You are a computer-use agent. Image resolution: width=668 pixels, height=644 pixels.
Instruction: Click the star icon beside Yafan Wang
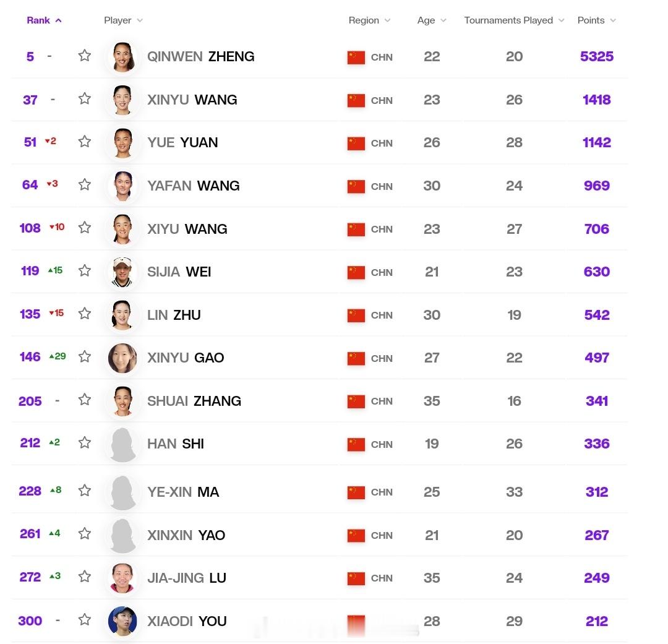tap(84, 184)
